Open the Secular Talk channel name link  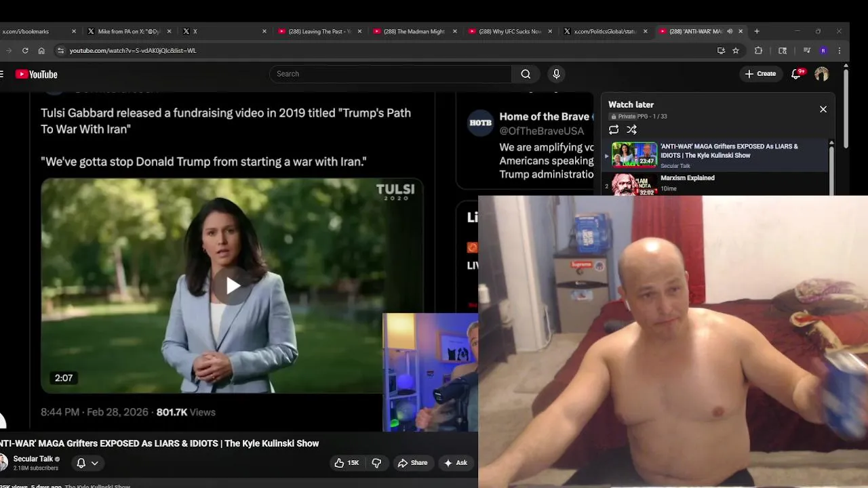click(33, 459)
